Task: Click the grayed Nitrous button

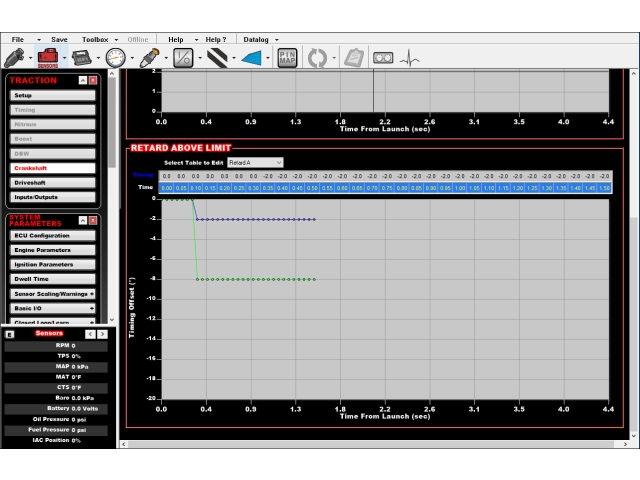Action: 53,124
